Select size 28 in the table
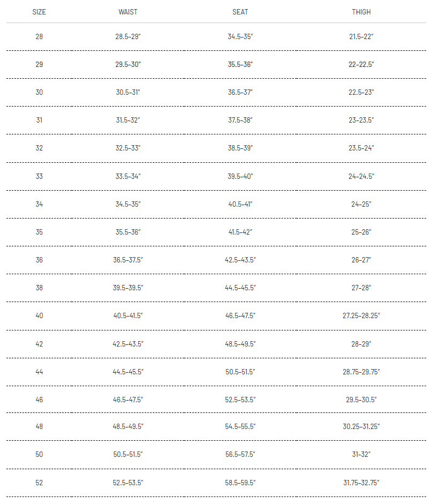 (x=39, y=36)
